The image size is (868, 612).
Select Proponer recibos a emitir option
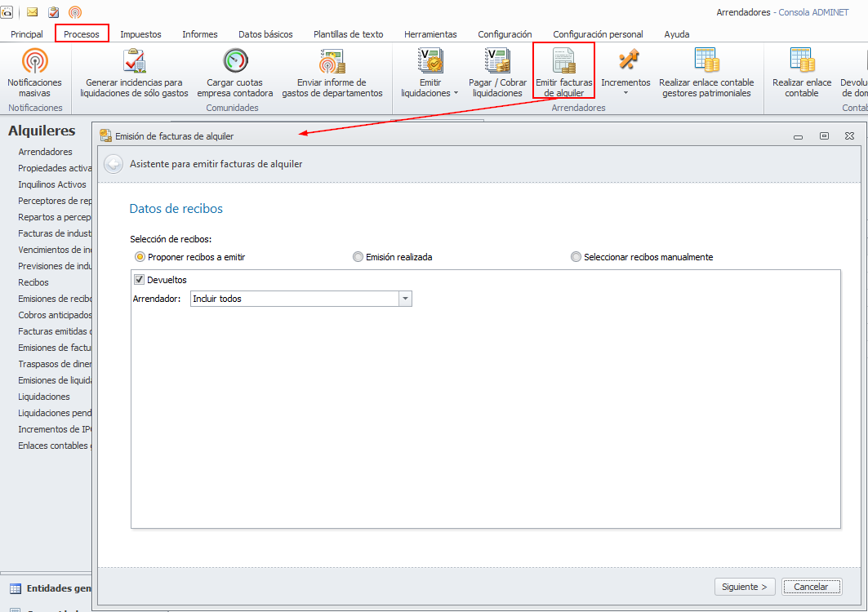[190, 257]
